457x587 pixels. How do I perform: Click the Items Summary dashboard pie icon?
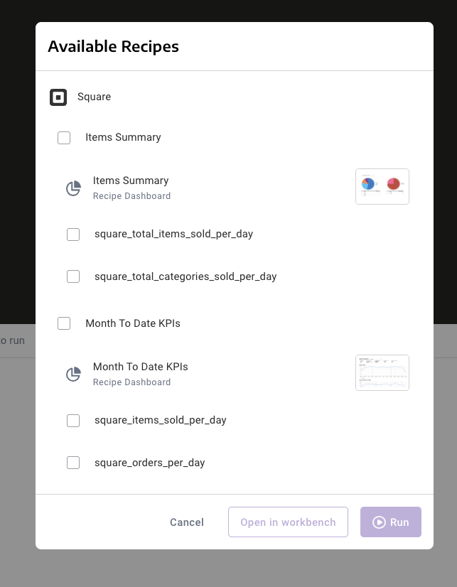73,188
